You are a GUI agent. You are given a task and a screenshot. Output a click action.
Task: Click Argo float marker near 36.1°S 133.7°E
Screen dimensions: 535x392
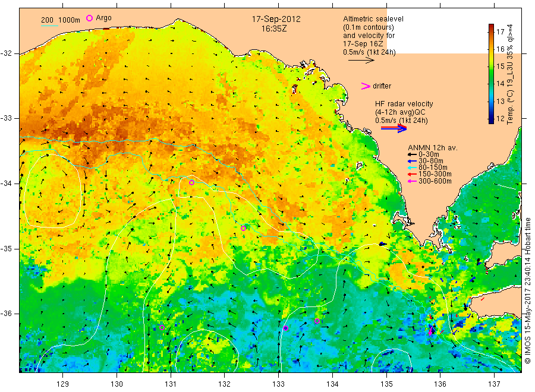pos(317,321)
